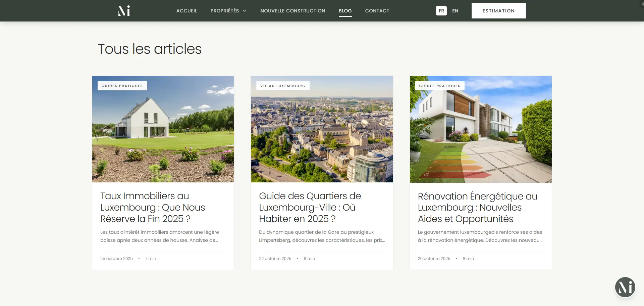Click the Limpertsberg article excerpt text
Viewport: 644px width, 306px height.
point(322,236)
